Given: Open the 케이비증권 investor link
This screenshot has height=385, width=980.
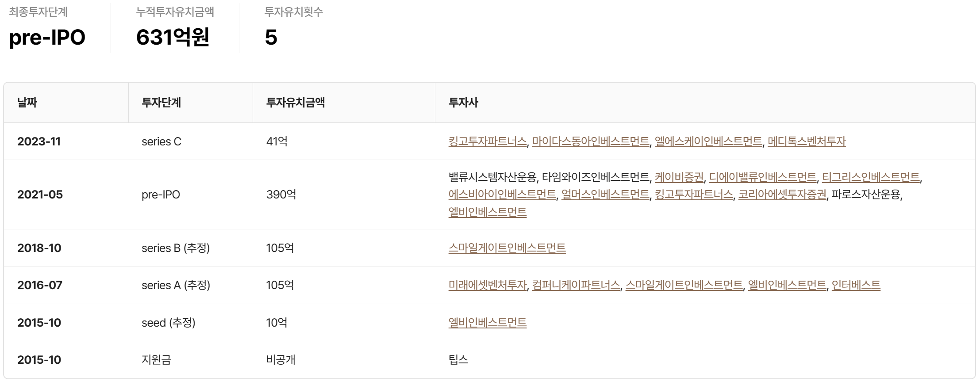Looking at the screenshot, I should (679, 177).
